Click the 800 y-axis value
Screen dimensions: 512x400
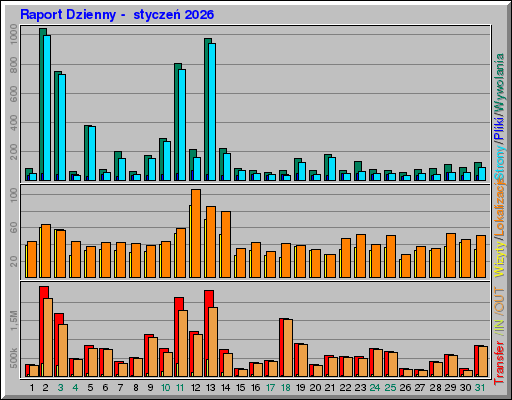coord(14,65)
